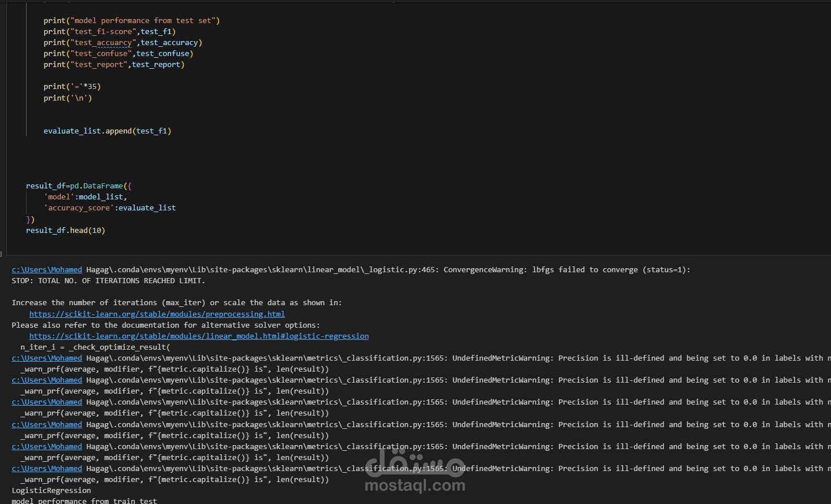831x504 pixels.
Task: Click the 'n_iter_i = _check_optimize_result(' output line
Action: click(95, 347)
